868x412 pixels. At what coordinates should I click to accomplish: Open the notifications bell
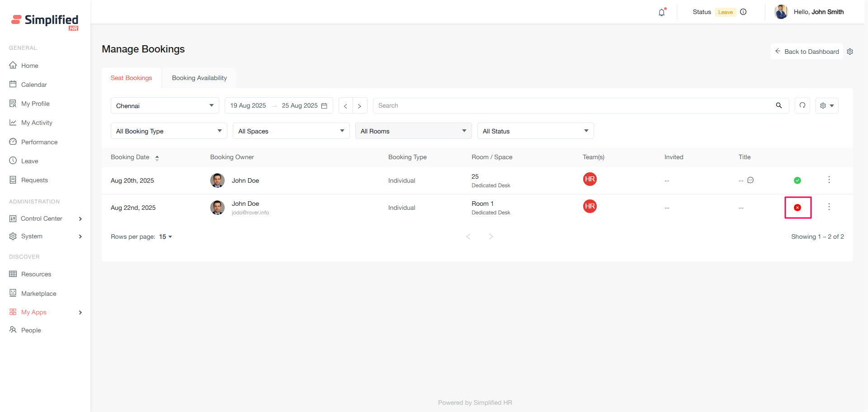662,12
